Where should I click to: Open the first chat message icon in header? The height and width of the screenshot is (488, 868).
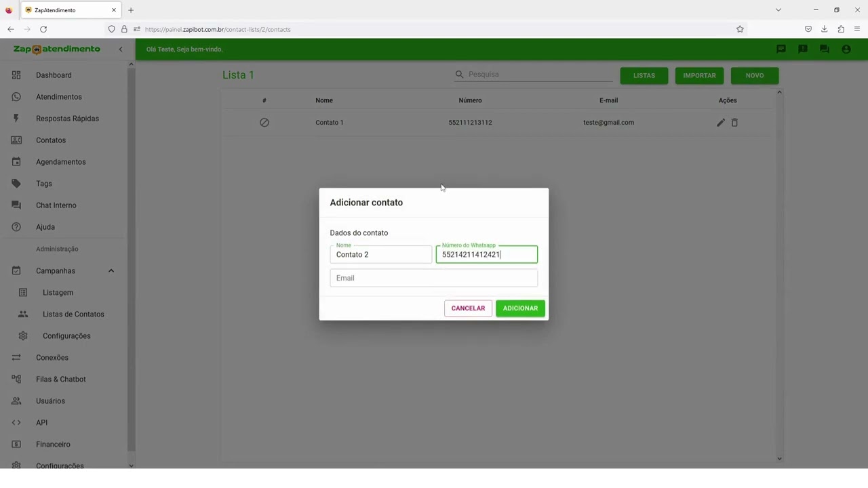click(x=781, y=49)
